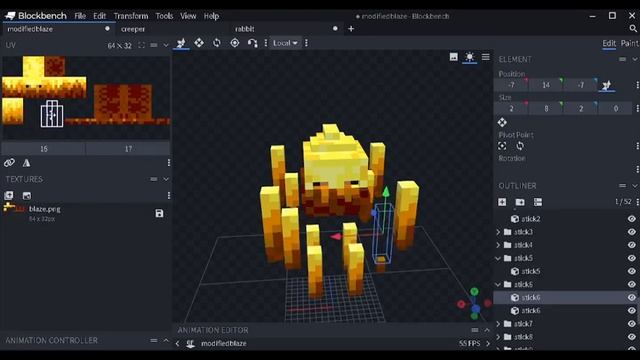Click the Position Y field showing 14
The height and width of the screenshot is (360, 640).
coord(546,85)
